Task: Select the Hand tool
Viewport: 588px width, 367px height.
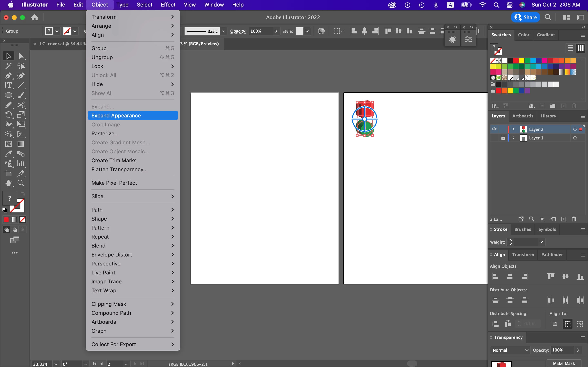Action: (x=8, y=183)
